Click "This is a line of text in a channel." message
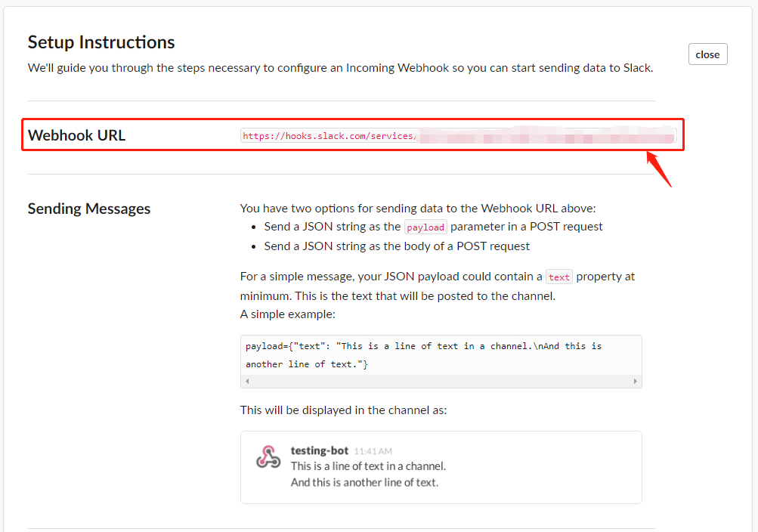This screenshot has height=532, width=758. (368, 466)
